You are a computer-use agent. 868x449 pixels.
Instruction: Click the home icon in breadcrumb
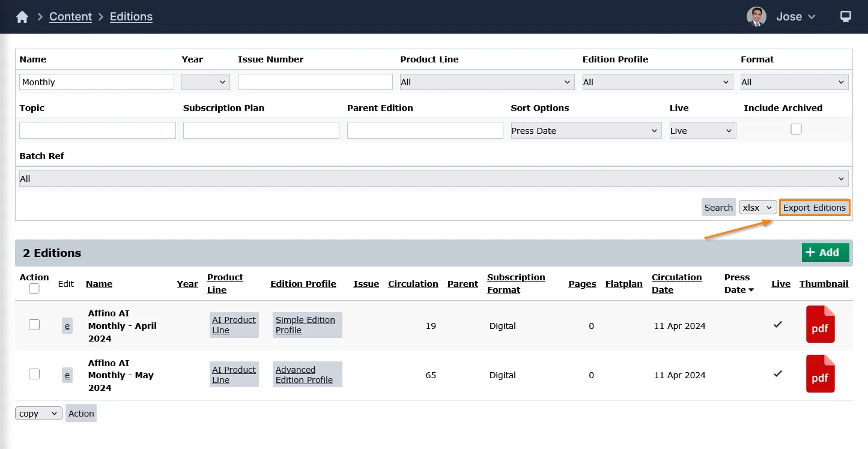coord(22,17)
